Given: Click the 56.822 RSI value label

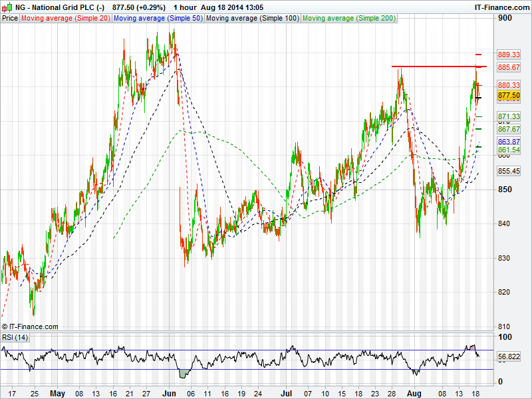Looking at the screenshot, I should pos(508,357).
